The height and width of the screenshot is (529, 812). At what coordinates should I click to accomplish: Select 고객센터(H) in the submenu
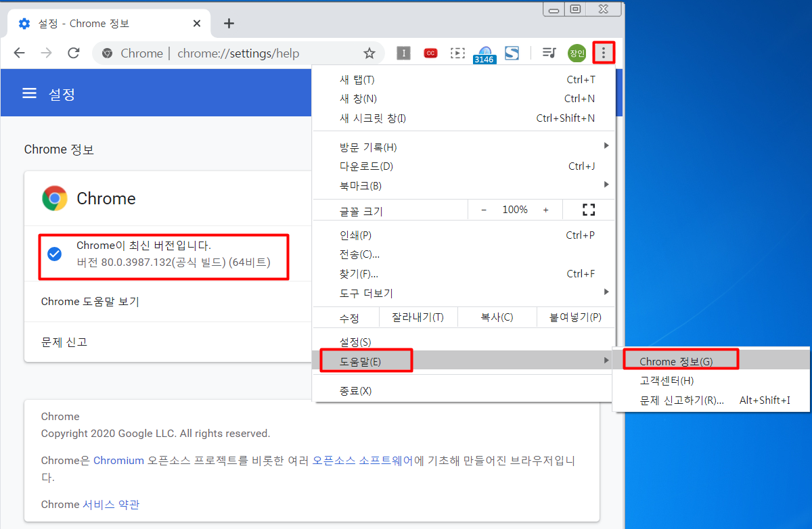[x=710, y=381]
